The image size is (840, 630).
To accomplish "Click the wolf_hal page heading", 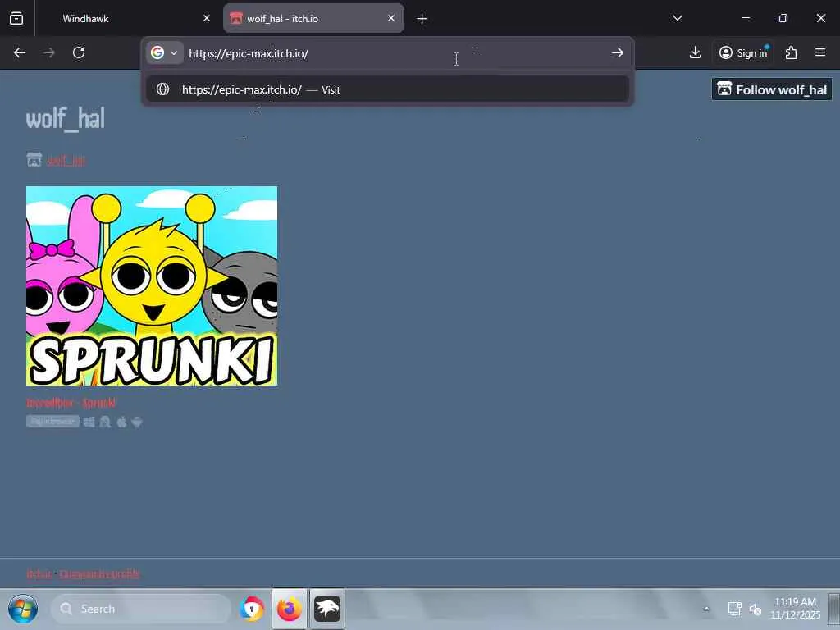I will (66, 118).
